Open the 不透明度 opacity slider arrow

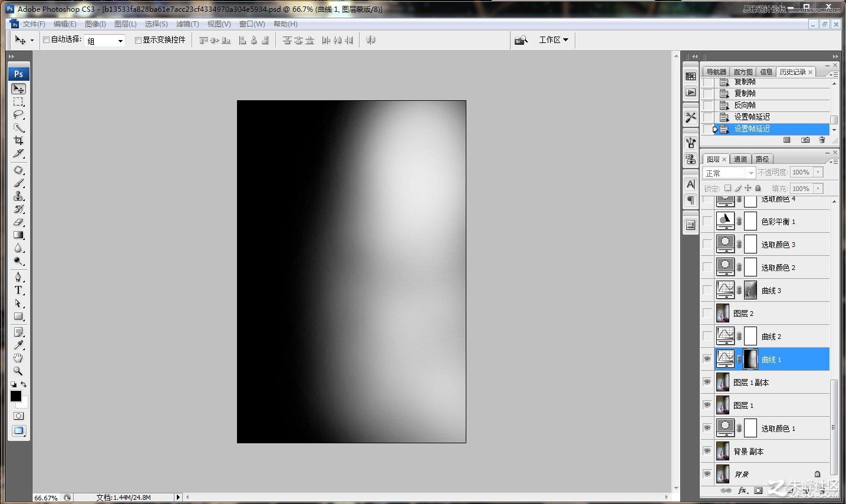pos(818,172)
